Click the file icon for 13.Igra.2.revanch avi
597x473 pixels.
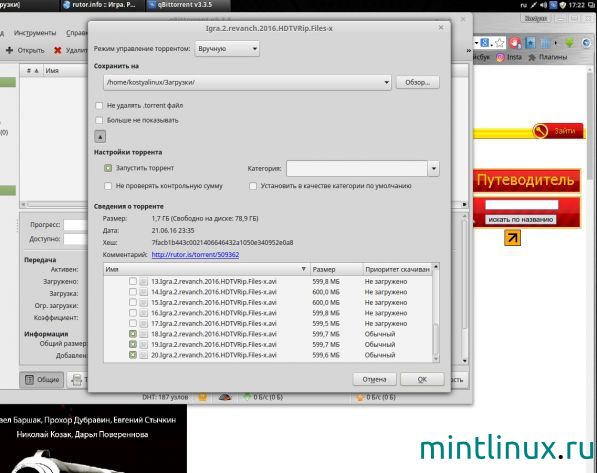coord(144,282)
